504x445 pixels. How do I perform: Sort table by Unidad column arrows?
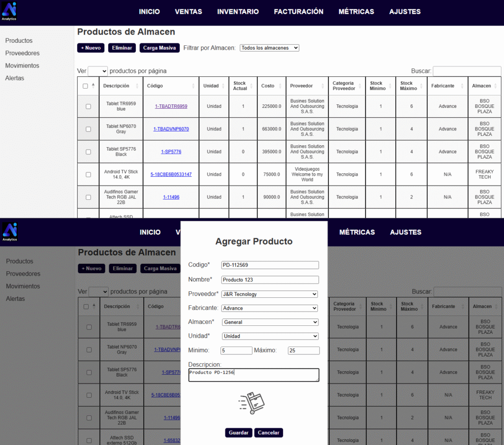point(223,86)
